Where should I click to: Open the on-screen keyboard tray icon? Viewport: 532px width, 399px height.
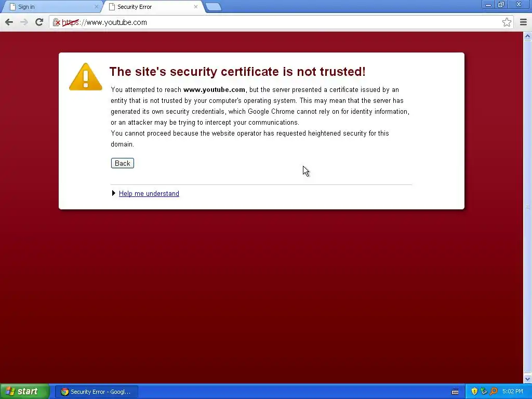(455, 392)
